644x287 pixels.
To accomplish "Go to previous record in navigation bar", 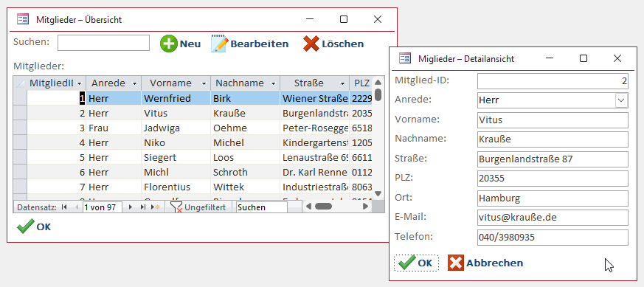I will [x=76, y=207].
